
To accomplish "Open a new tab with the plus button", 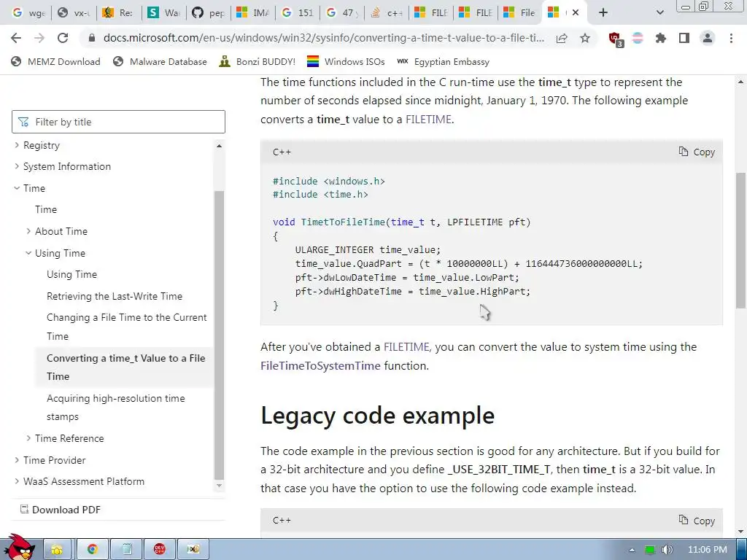I will (x=603, y=12).
